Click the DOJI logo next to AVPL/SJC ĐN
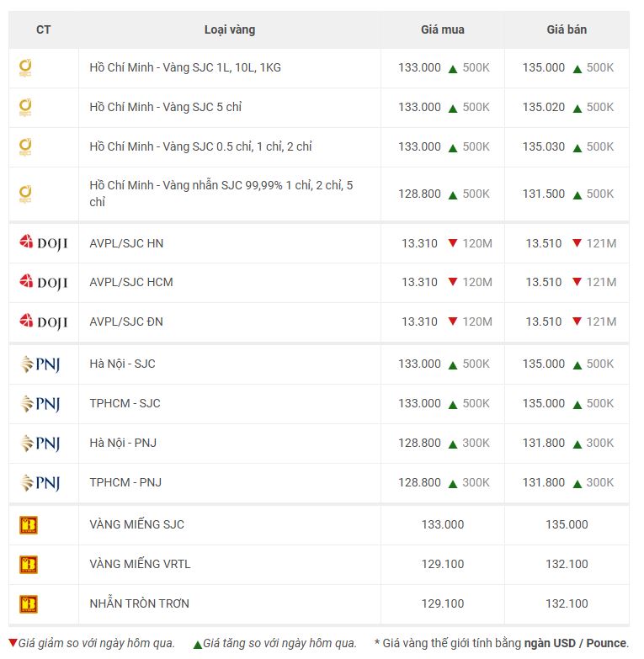 (43, 322)
